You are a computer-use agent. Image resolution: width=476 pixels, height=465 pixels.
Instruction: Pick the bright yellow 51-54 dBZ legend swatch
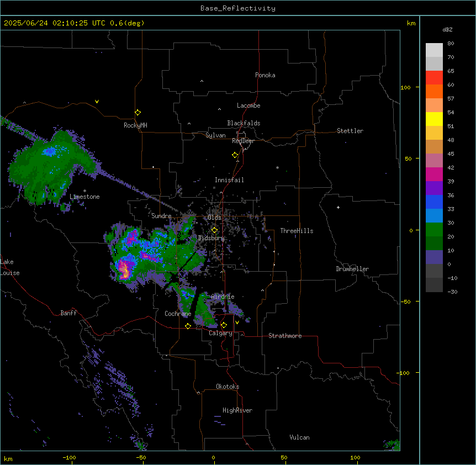tap(434, 119)
